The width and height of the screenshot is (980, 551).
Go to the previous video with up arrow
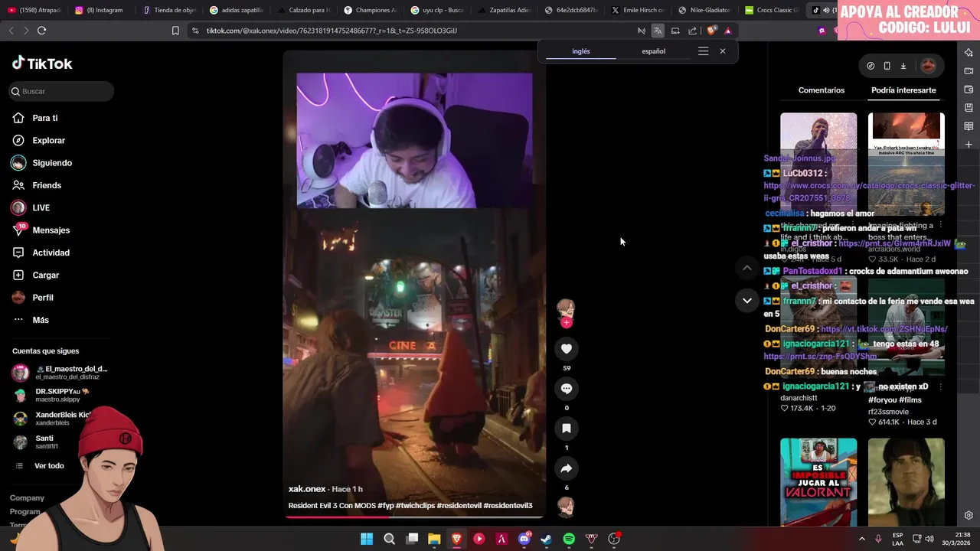747,268
